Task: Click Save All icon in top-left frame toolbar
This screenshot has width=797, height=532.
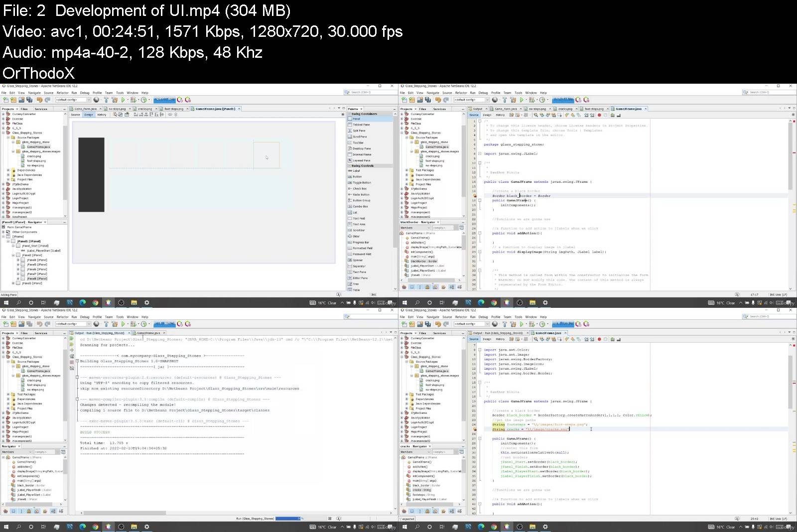Action: [x=29, y=100]
